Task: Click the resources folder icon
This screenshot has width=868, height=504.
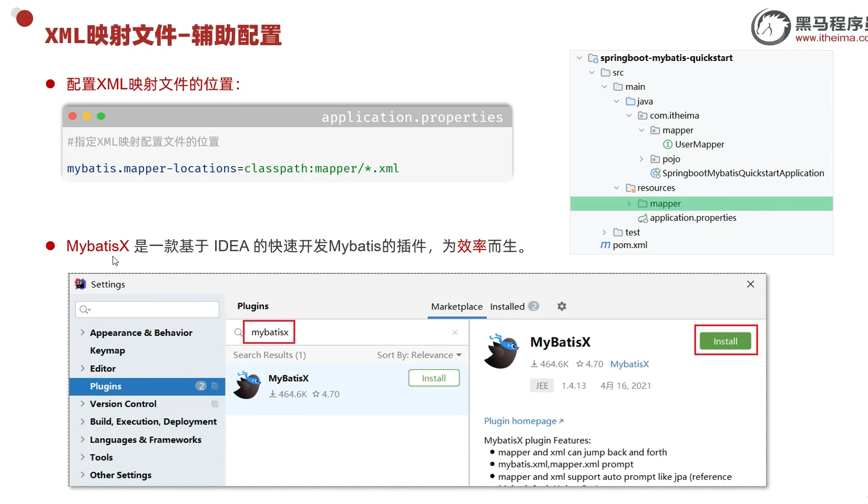Action: pyautogui.click(x=630, y=188)
